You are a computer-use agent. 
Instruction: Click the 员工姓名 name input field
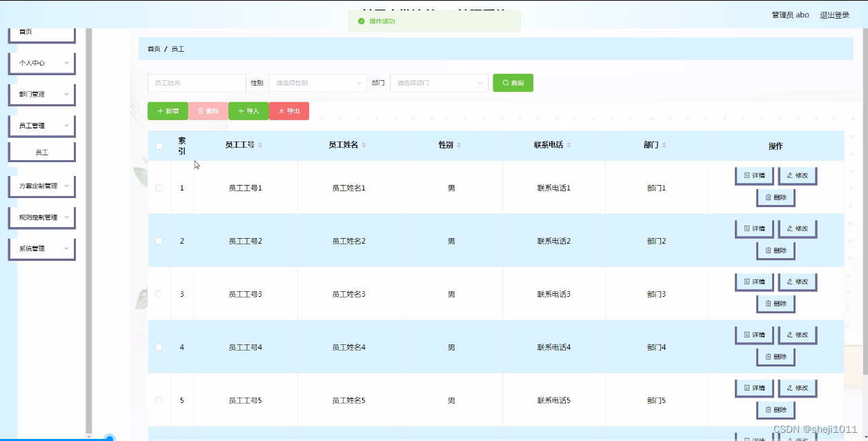(197, 82)
